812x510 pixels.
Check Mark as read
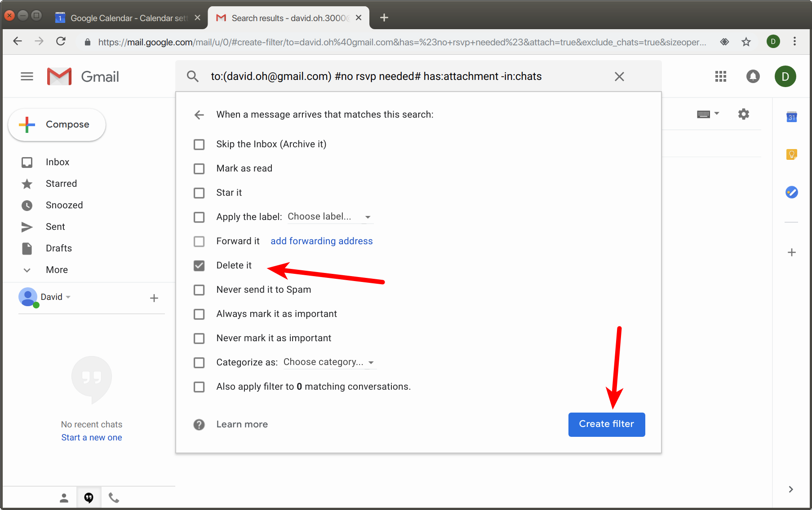click(x=199, y=169)
